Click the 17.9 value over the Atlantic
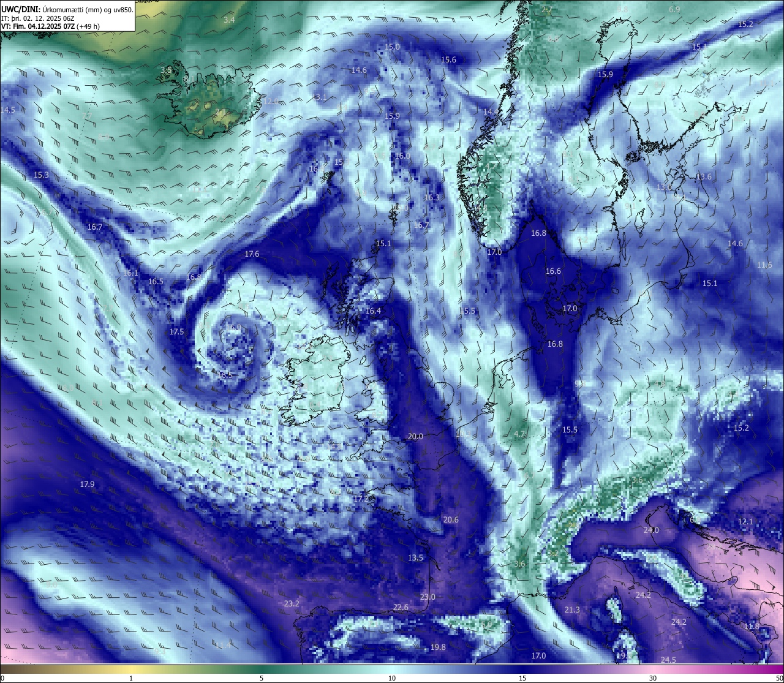This screenshot has height=683, width=784. 87,485
